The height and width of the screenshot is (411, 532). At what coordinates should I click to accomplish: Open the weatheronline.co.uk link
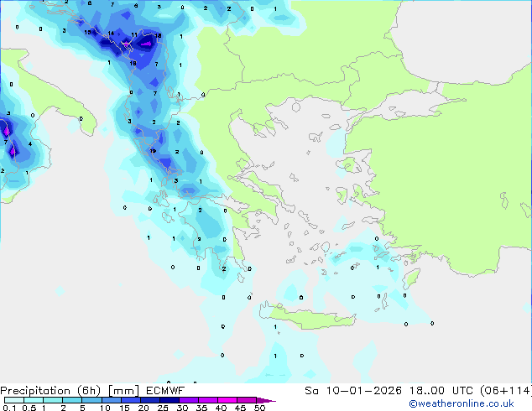point(462,403)
